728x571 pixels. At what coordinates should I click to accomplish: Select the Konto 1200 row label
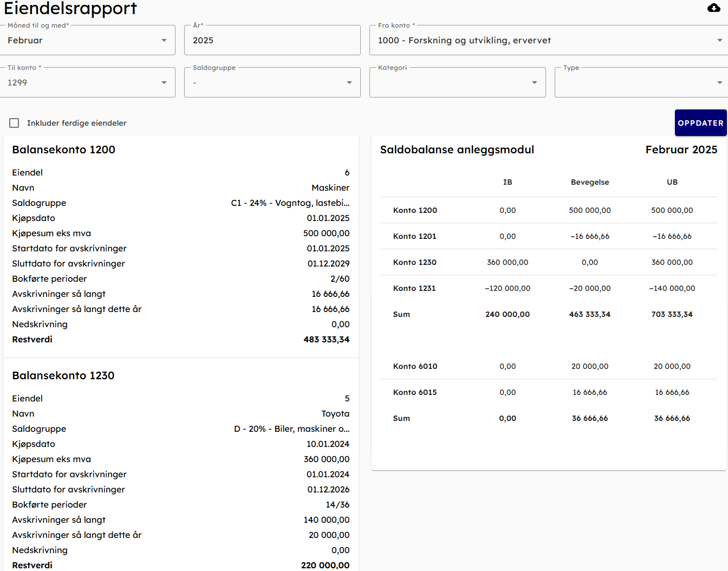coord(415,210)
